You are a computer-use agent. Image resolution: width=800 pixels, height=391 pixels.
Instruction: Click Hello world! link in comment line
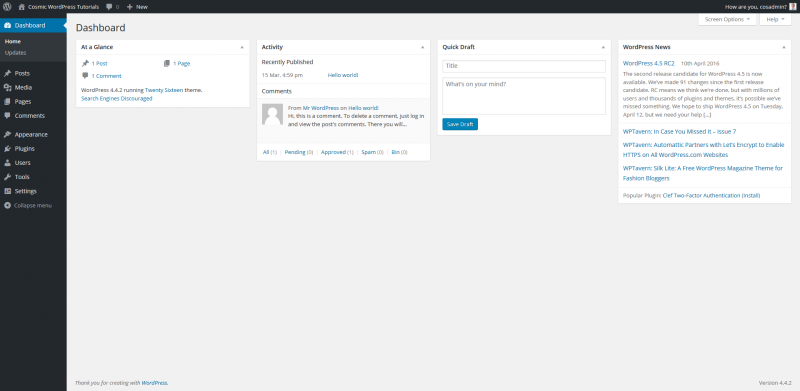364,108
